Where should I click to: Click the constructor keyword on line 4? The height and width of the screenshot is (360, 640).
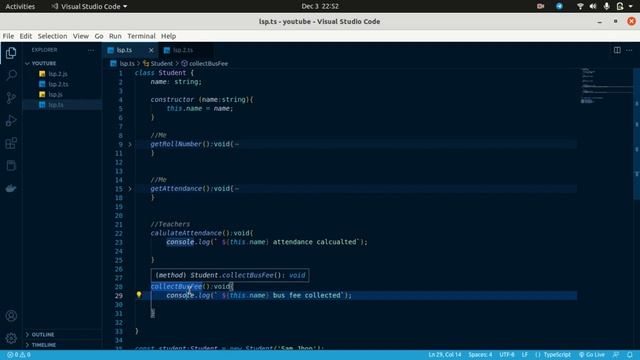coord(172,99)
